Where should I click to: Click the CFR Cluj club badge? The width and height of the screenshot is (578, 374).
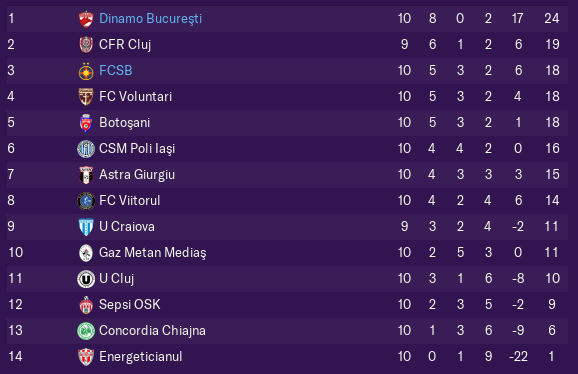pyautogui.click(x=86, y=45)
